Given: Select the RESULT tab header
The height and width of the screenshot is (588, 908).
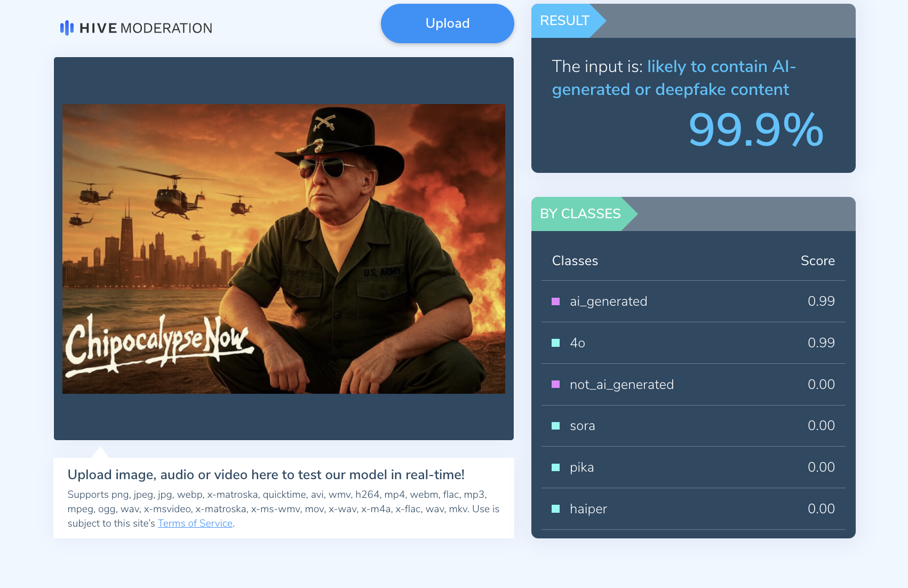Looking at the screenshot, I should click(x=564, y=21).
